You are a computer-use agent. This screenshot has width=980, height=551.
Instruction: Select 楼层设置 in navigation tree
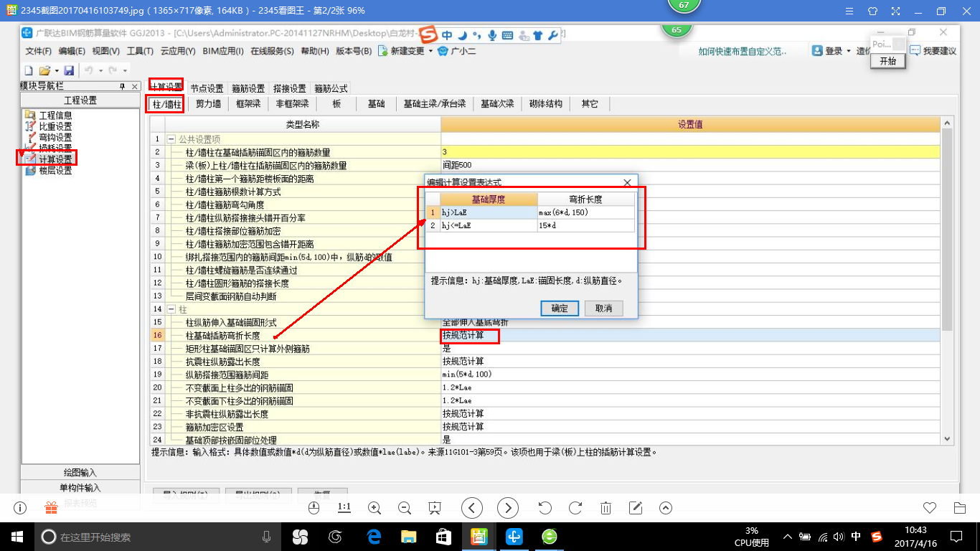[x=55, y=170]
